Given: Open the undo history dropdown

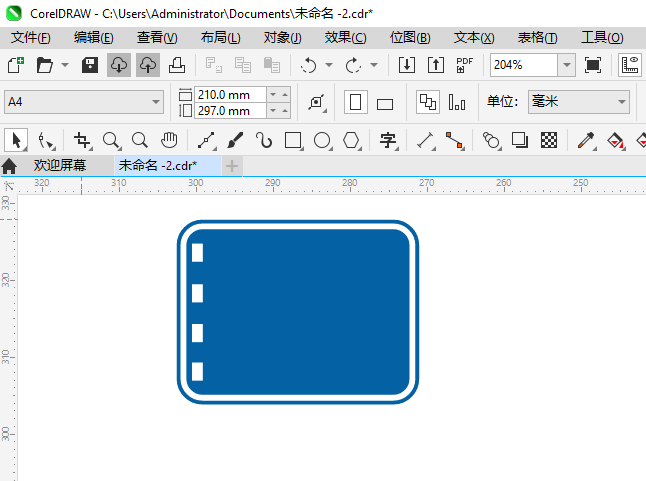Looking at the screenshot, I should click(329, 65).
